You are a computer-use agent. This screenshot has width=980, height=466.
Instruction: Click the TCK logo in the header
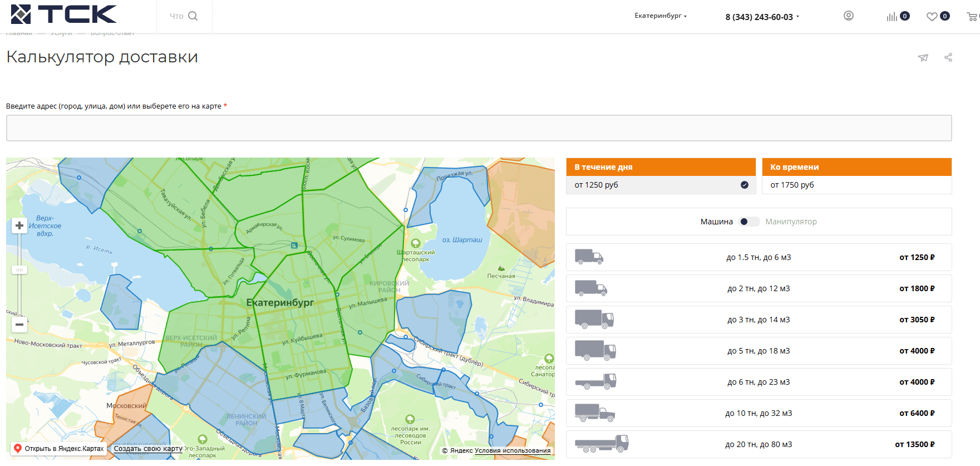pyautogui.click(x=63, y=14)
